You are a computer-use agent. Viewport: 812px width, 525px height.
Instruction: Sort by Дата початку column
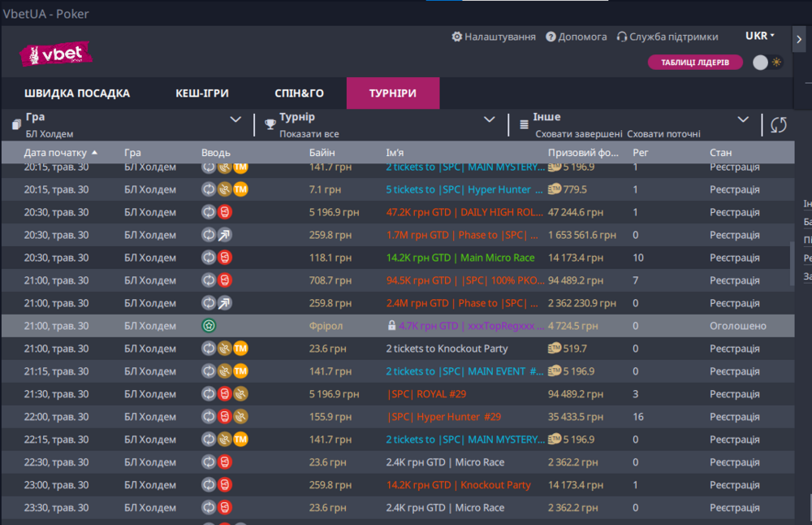click(x=60, y=153)
